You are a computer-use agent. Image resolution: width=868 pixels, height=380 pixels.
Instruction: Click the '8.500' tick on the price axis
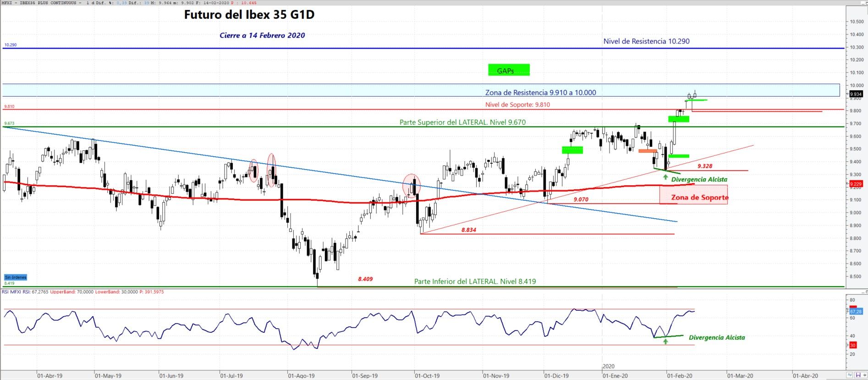click(855, 276)
